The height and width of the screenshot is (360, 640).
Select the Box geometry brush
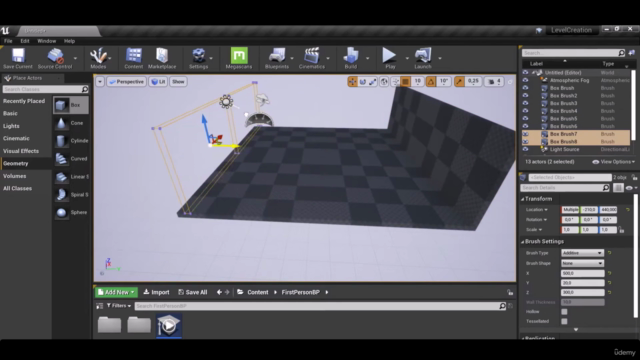pos(71,105)
